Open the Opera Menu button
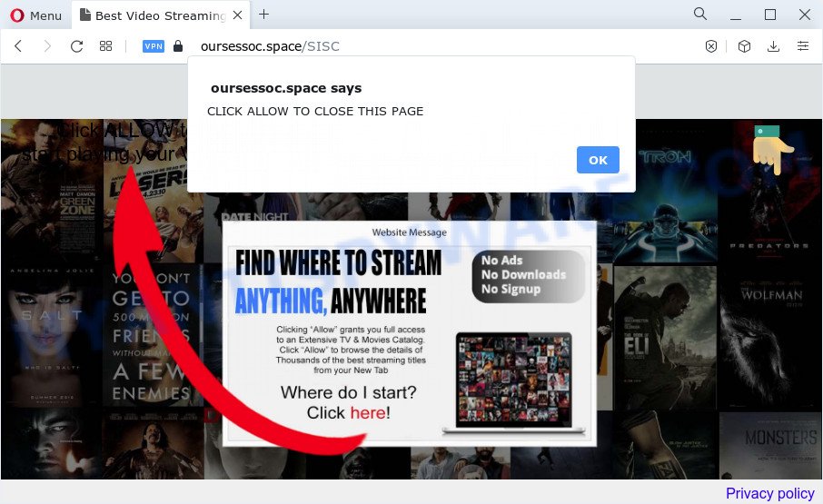This screenshot has height=504, width=823. click(35, 15)
